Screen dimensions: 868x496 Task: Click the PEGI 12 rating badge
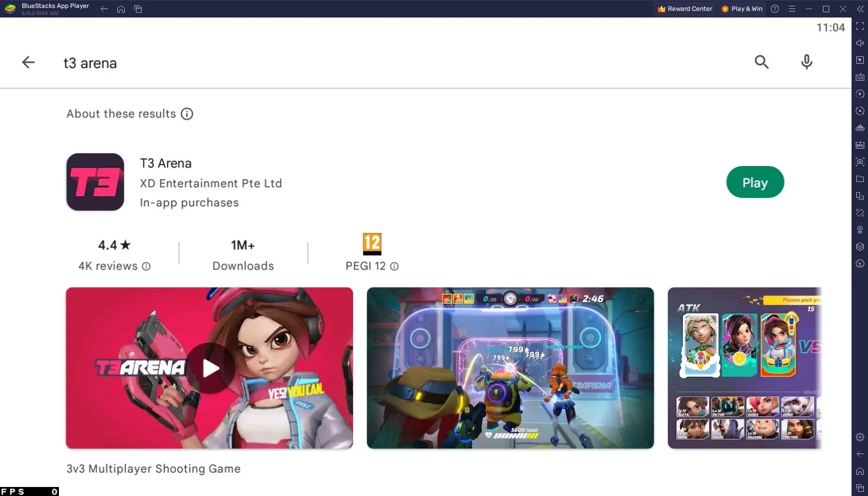[x=372, y=244]
